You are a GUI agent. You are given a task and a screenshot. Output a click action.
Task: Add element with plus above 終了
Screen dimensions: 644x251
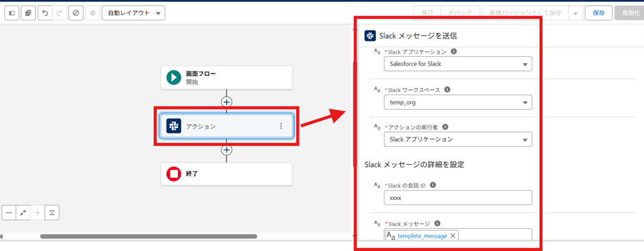pyautogui.click(x=227, y=150)
